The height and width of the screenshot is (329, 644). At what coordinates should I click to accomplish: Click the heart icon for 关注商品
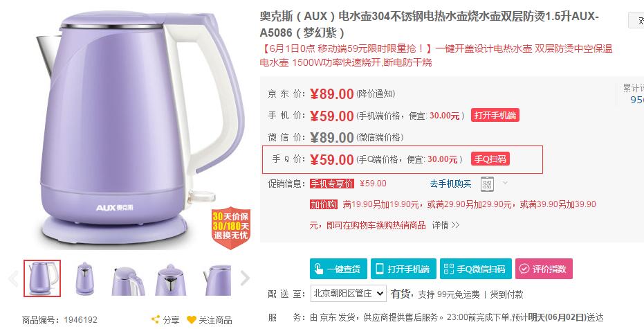point(192,319)
